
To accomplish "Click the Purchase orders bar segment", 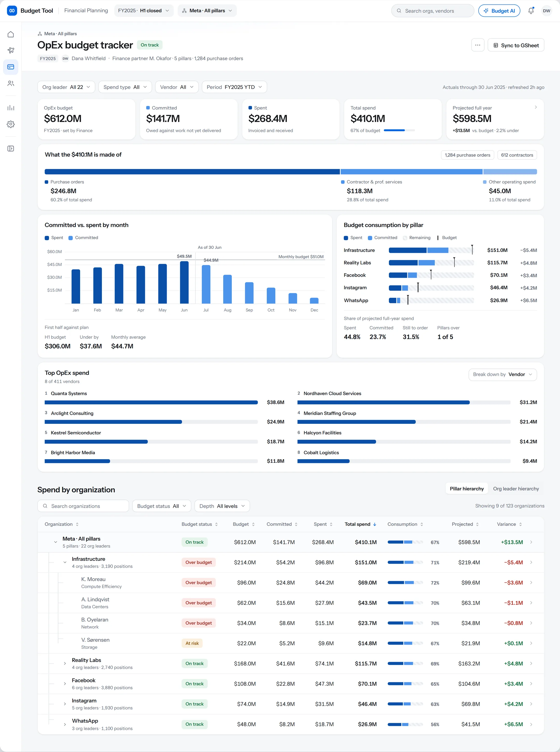I will click(x=192, y=172).
